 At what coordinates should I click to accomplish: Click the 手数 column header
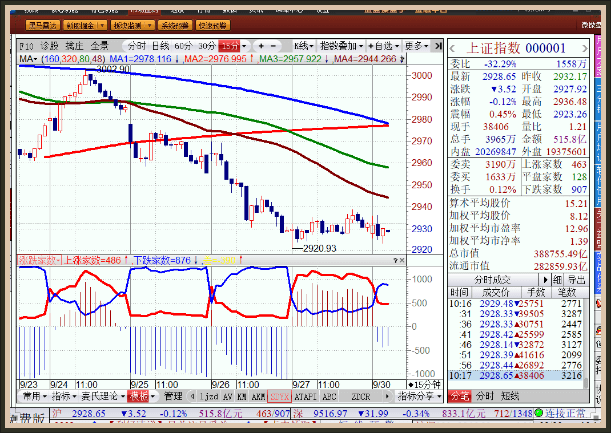[x=536, y=292]
